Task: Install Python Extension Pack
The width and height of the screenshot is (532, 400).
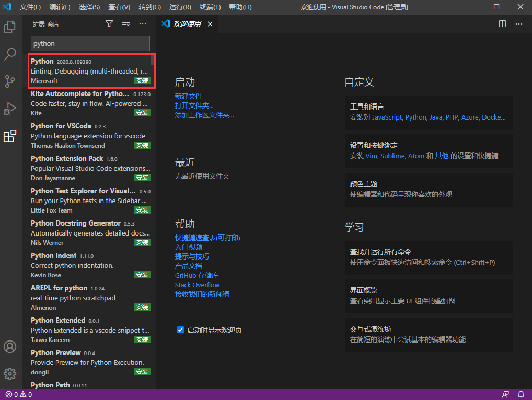Action: point(142,178)
